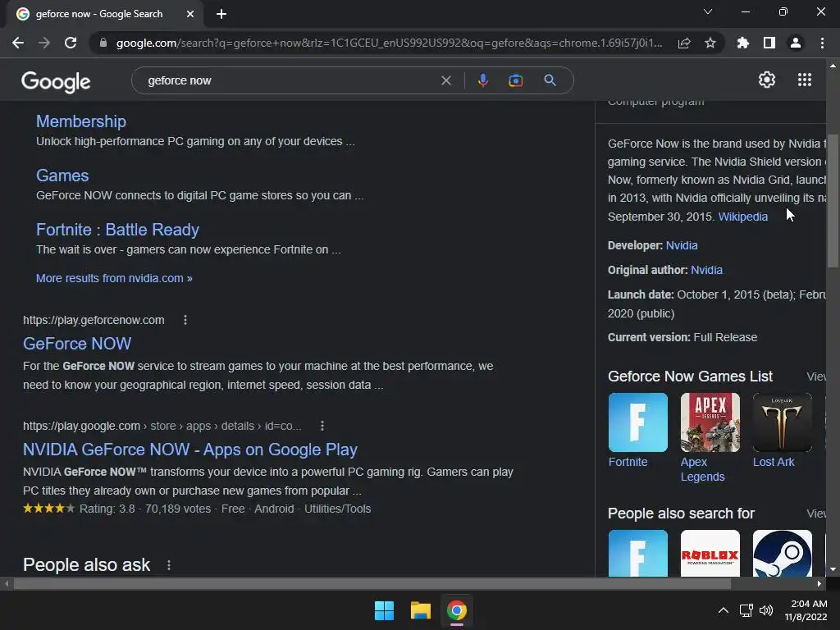The image size is (840, 630).
Task: Bookmark this page with the star
Action: point(710,43)
